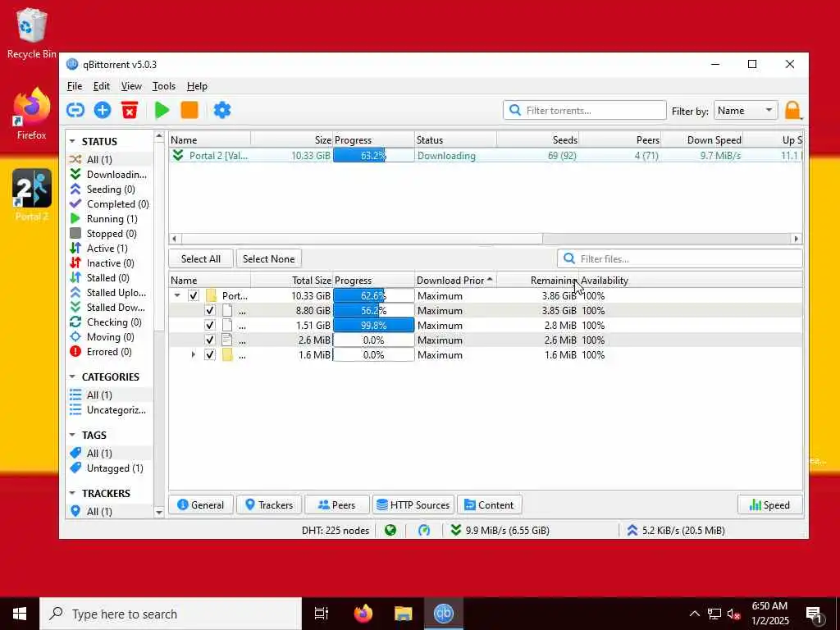The image size is (840, 630).
Task: Uncheck the 1.51 GiB file checkbox
Action: (209, 325)
